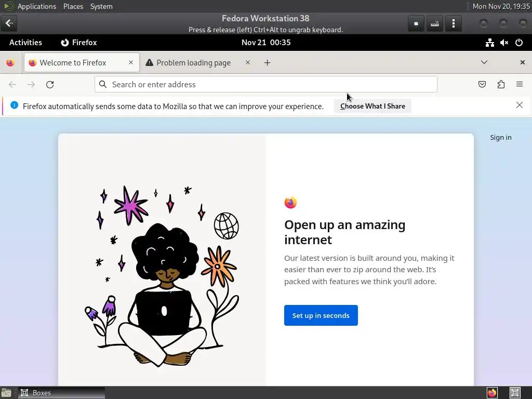This screenshot has height=399, width=532.
Task: Click the welcome illustration image
Action: pos(162,275)
